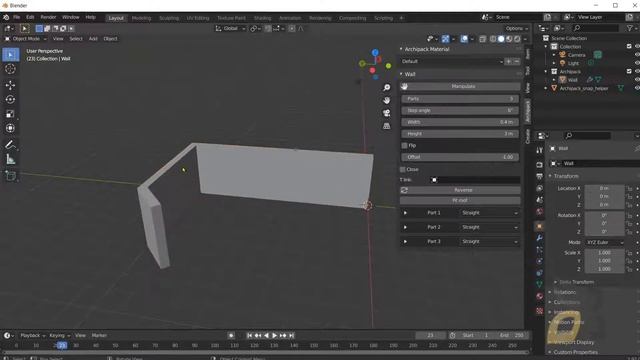
Task: Open the timeline Playback menu button
Action: point(33,336)
